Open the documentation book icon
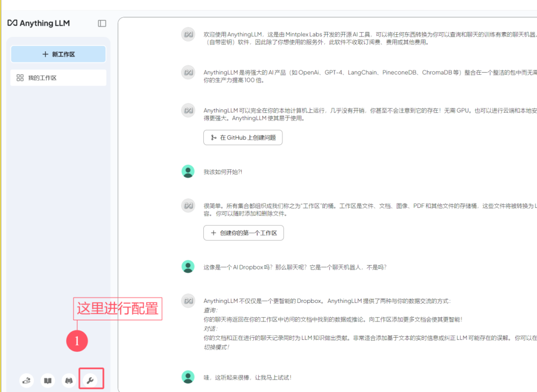537x392 pixels. (48, 381)
